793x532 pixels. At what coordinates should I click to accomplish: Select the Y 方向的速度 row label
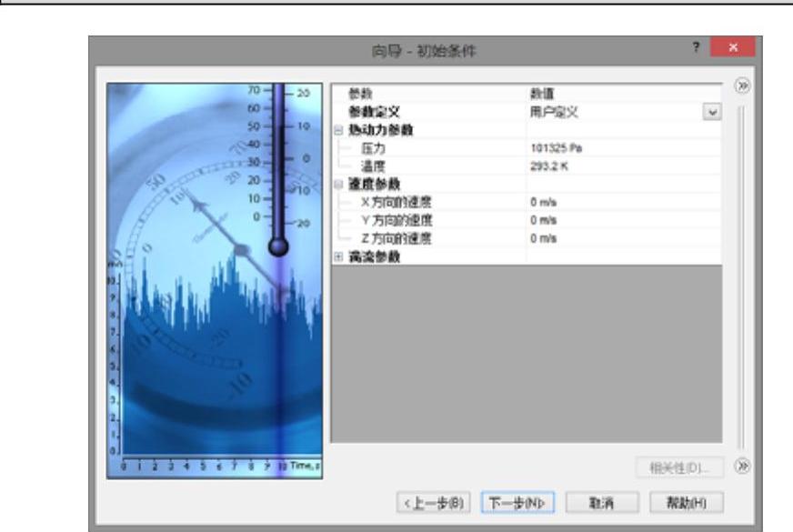pos(396,220)
